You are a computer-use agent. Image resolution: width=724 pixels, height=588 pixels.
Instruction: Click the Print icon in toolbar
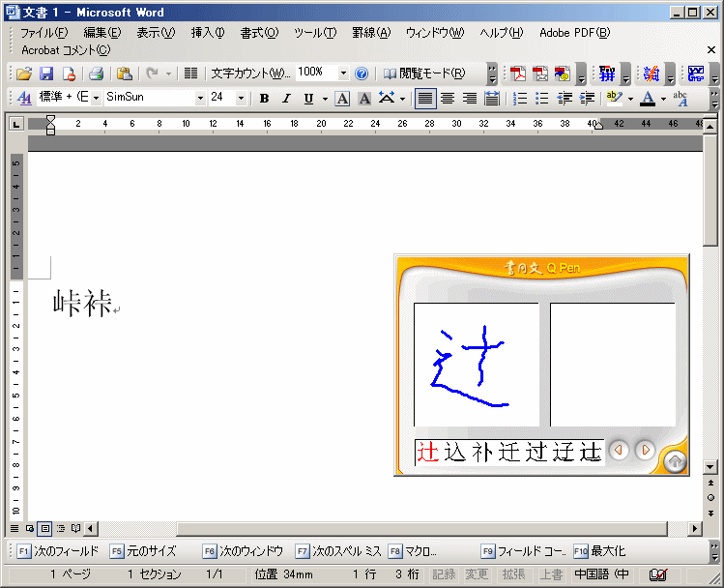point(96,73)
